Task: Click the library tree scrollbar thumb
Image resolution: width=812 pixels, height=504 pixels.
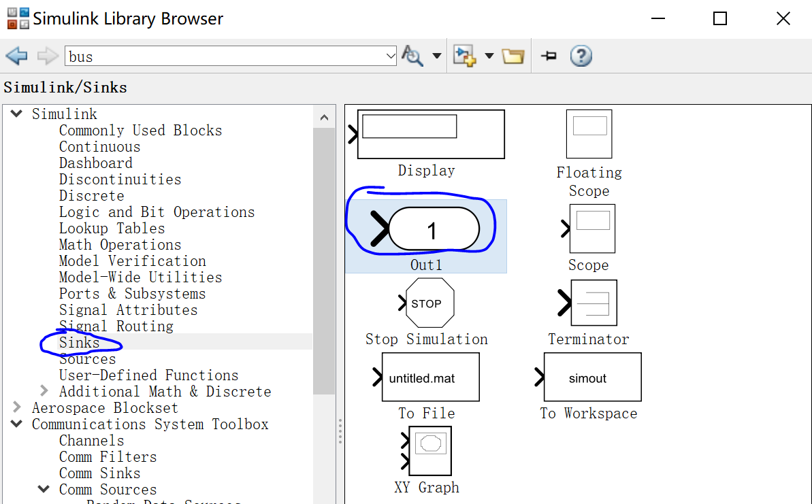Action: [324, 261]
